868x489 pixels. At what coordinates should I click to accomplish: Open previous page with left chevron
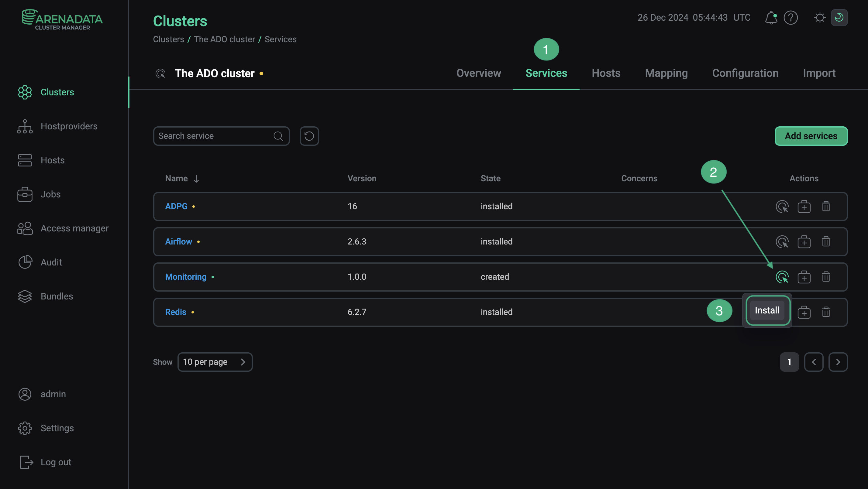point(814,362)
